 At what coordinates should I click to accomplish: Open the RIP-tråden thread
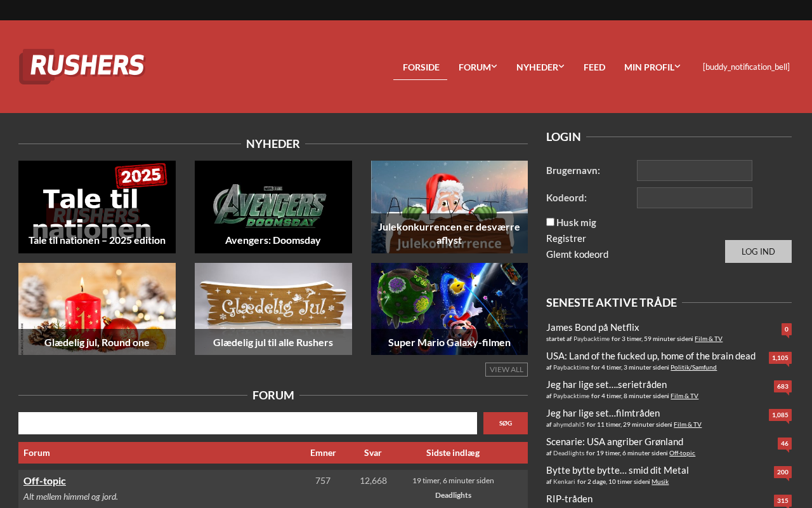coord(569,498)
